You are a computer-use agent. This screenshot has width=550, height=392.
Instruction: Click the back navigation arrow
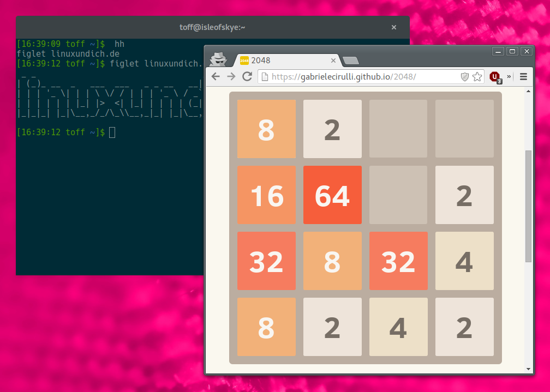pos(216,76)
